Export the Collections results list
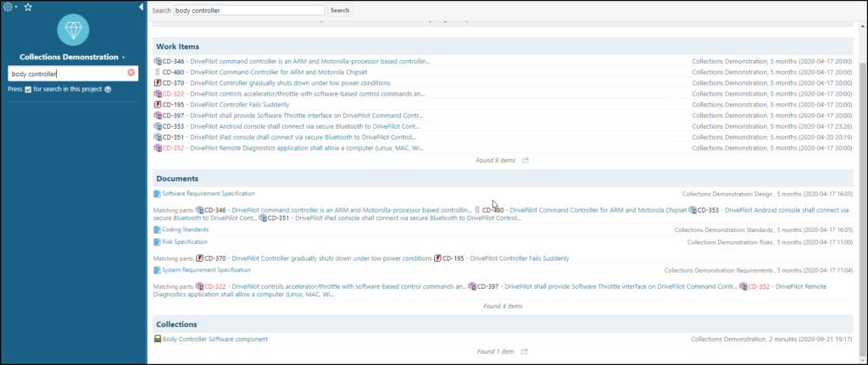This screenshot has height=365, width=868. pyautogui.click(x=524, y=351)
